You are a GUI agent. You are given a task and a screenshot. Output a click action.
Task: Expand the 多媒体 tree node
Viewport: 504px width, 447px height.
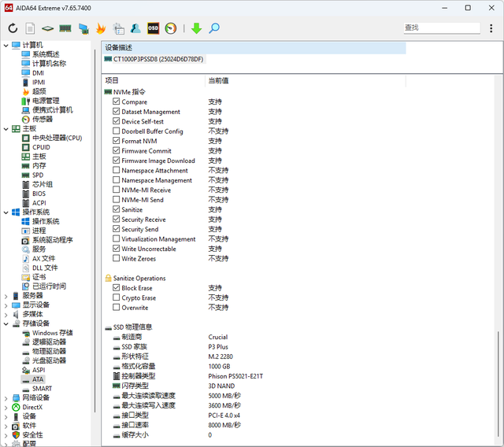6,315
